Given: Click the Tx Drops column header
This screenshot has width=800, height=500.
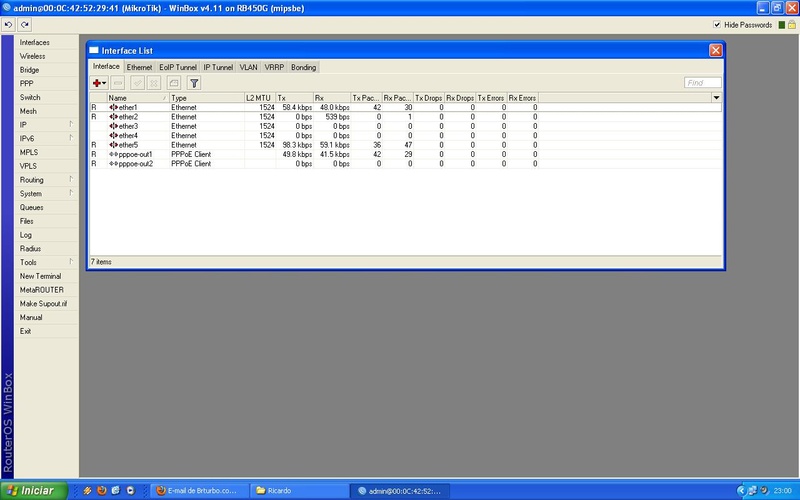Looking at the screenshot, I should tap(429, 97).
